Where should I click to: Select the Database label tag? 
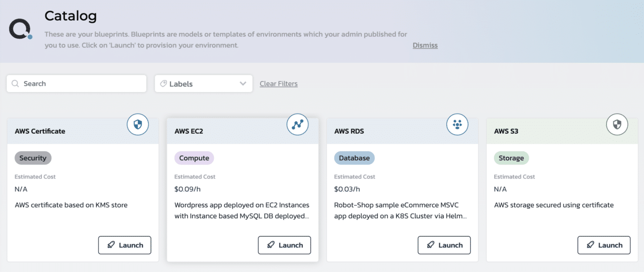354,158
